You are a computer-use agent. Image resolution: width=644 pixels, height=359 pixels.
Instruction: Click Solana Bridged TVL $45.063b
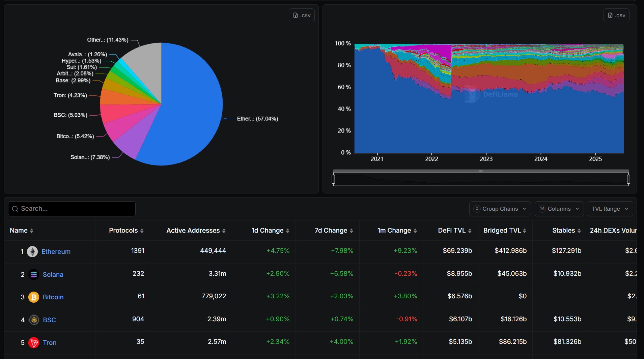[x=512, y=273]
